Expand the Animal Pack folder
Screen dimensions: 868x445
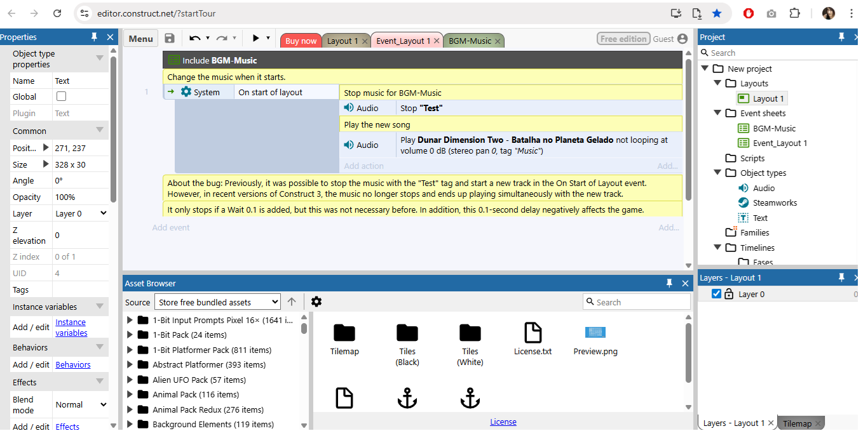[x=131, y=394]
